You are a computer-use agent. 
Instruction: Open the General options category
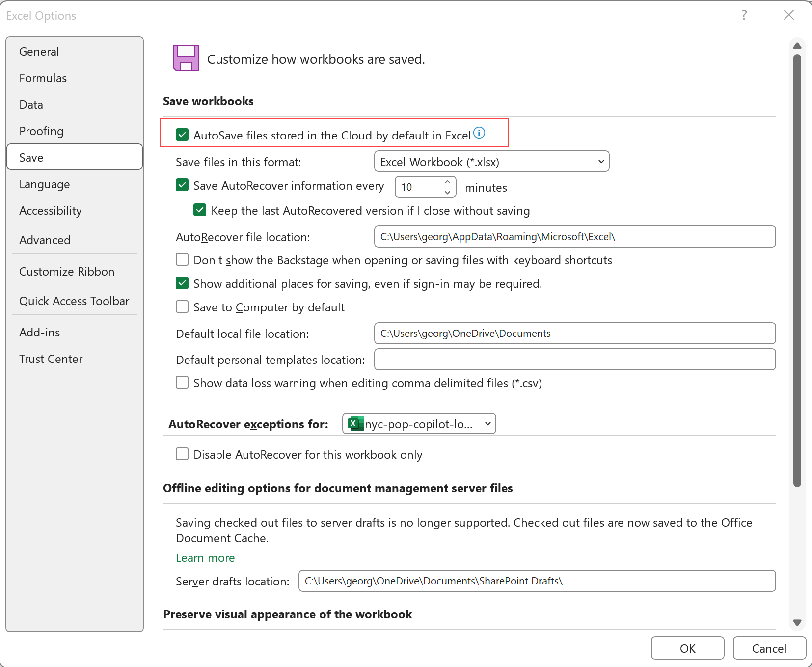[x=75, y=52]
